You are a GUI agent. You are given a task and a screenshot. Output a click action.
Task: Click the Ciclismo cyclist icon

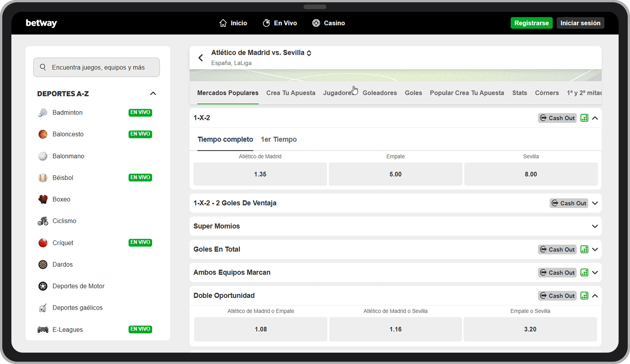coord(43,221)
